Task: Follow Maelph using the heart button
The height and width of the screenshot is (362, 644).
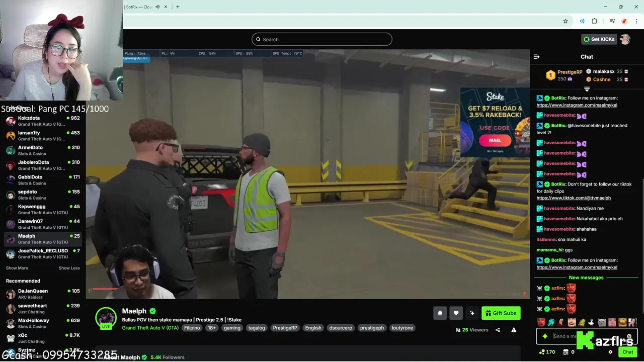Action: click(x=456, y=313)
